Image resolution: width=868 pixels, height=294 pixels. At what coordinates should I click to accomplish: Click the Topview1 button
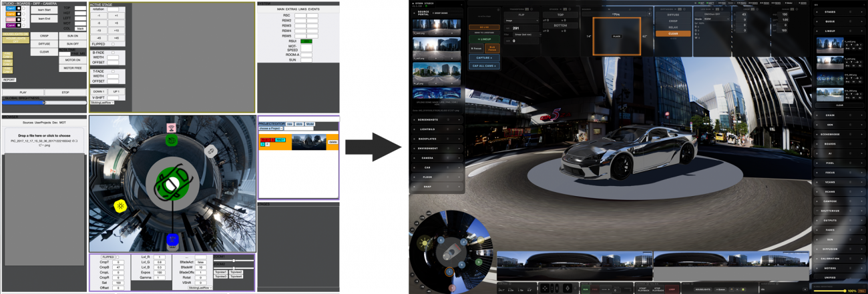point(220,272)
